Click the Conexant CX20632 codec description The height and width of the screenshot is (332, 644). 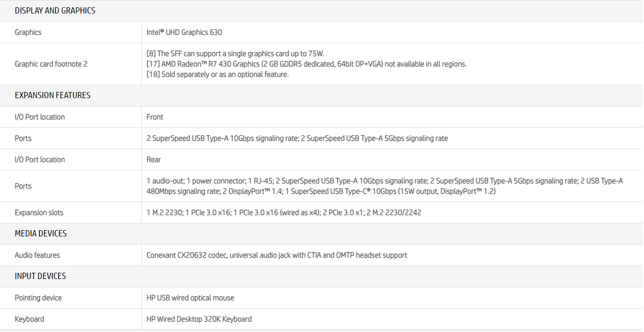coord(277,255)
